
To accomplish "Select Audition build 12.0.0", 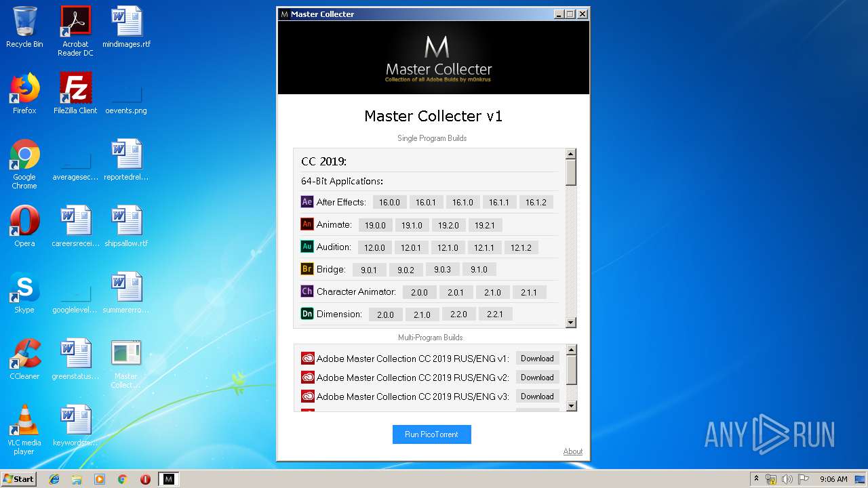I will coord(374,247).
